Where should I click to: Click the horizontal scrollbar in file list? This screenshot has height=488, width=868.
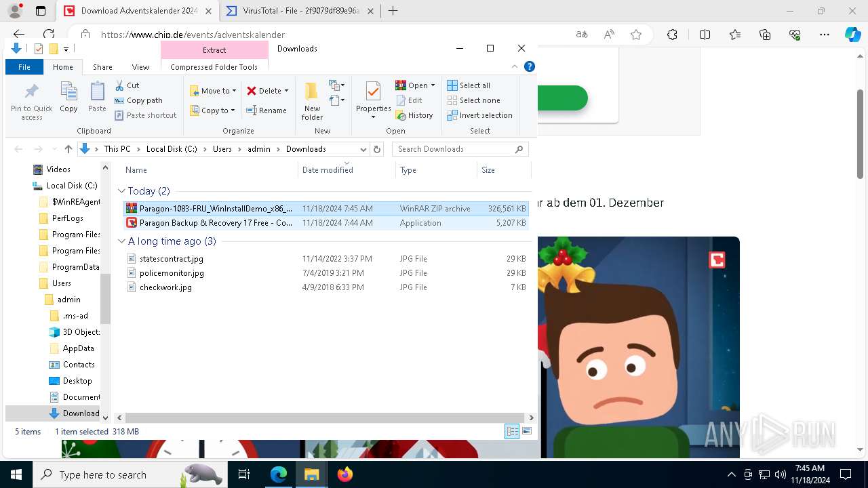pos(326,418)
